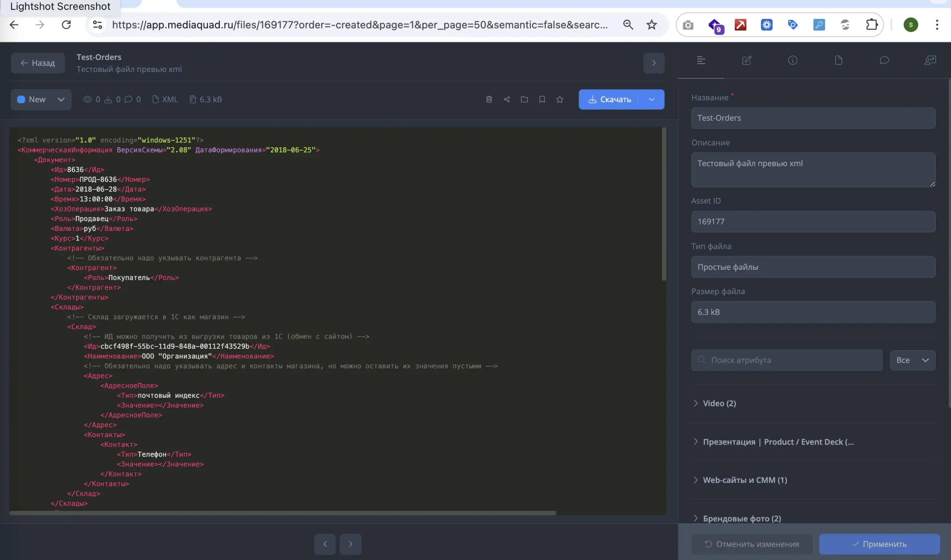Click the Поиск атрибута search field

[787, 360]
